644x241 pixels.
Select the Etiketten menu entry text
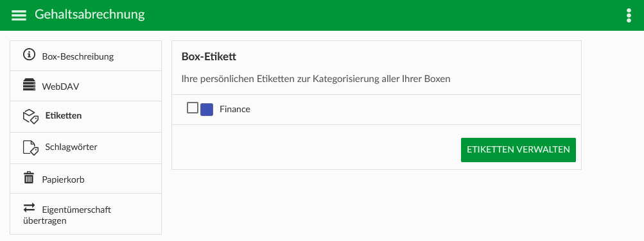coord(64,115)
